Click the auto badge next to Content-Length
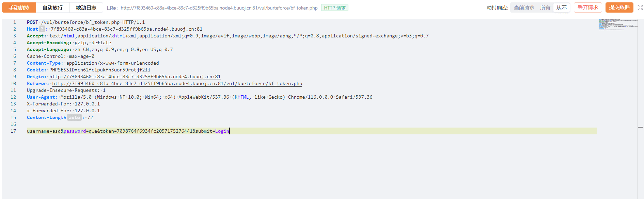 [74, 118]
